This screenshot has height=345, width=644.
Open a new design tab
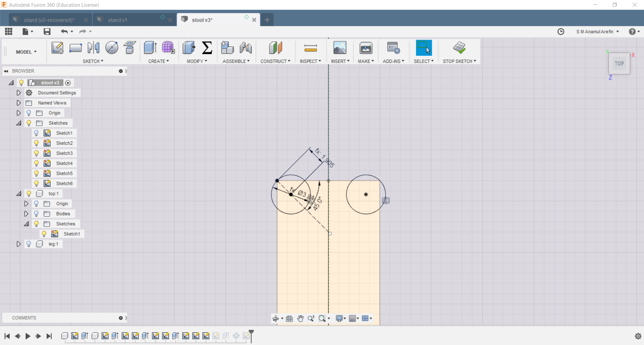click(x=267, y=20)
